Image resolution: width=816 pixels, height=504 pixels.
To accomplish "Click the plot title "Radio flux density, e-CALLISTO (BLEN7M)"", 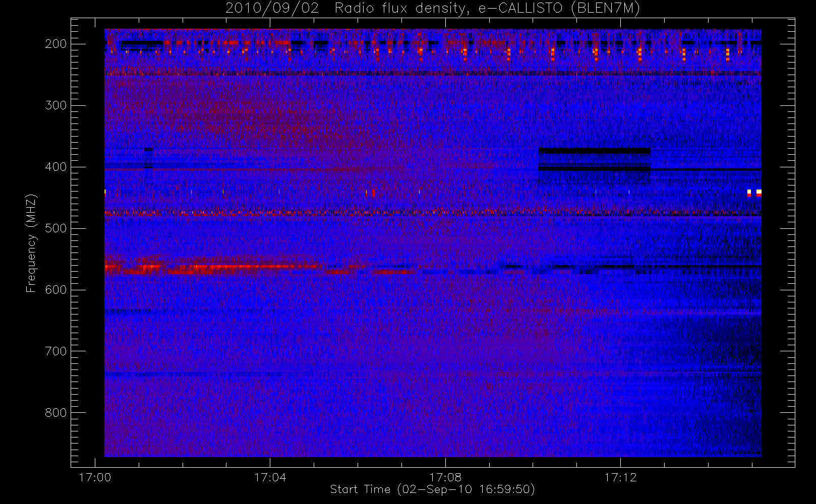I will [x=487, y=9].
